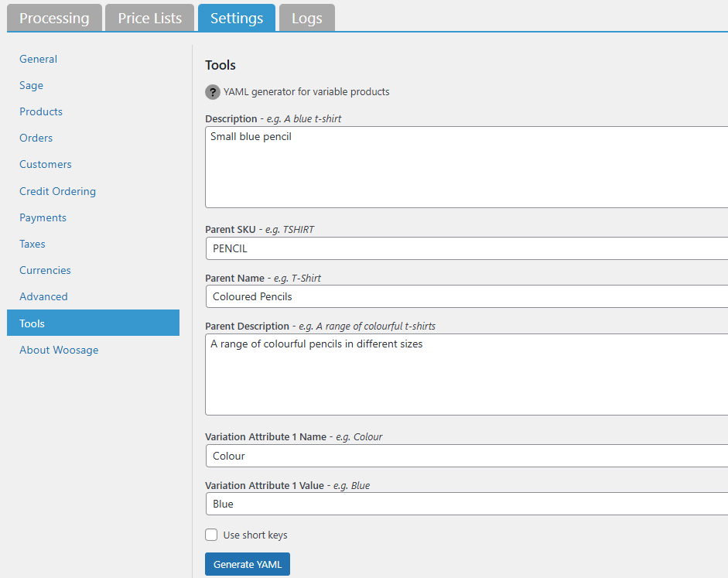Focus the Variation Attribute 1 Value field

coord(464,504)
